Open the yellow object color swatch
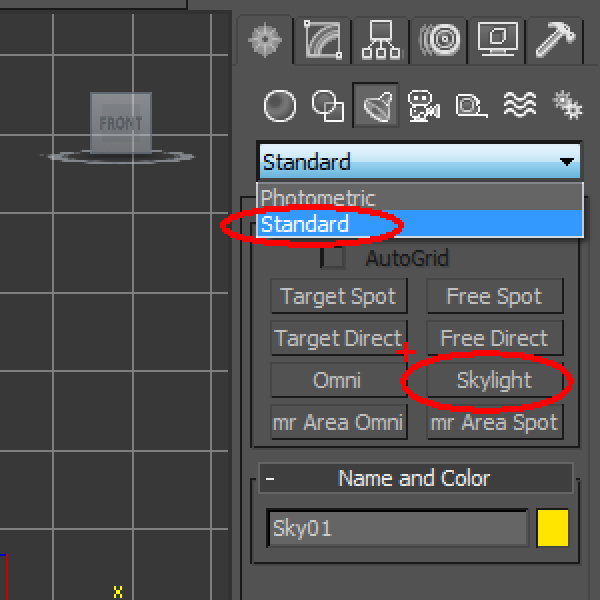The image size is (600, 600). [x=553, y=529]
